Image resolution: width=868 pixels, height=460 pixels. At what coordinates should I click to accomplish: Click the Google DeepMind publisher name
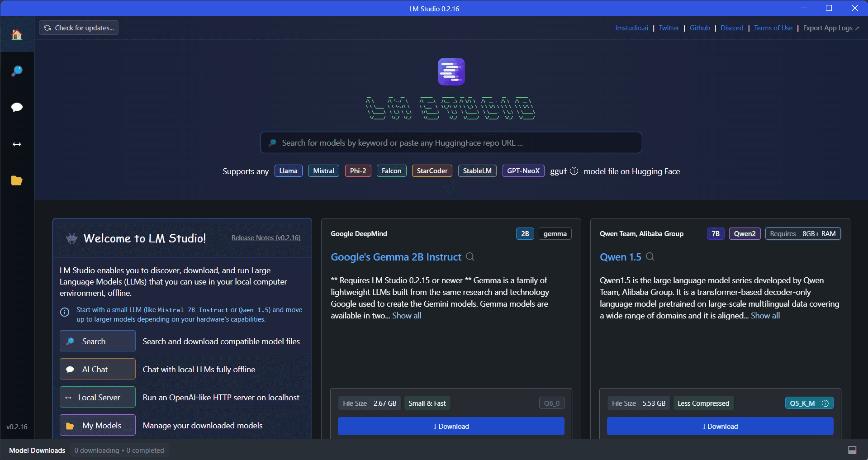pyautogui.click(x=359, y=234)
